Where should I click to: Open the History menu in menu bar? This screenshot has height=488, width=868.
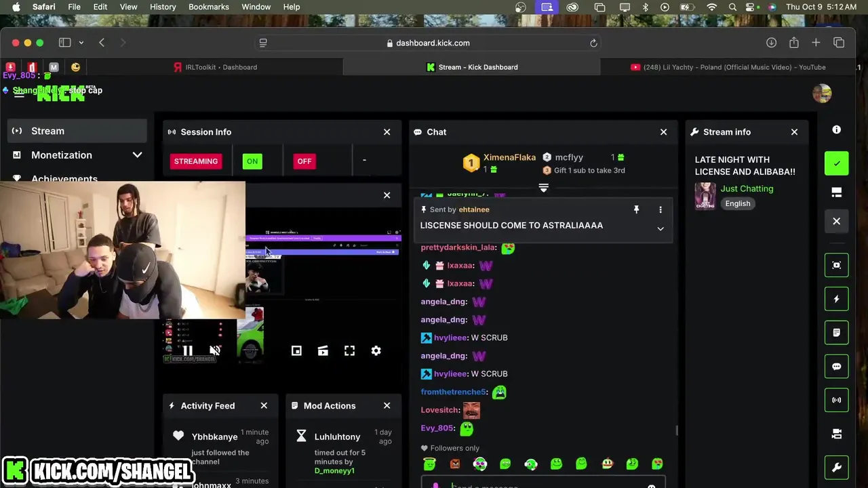(163, 7)
